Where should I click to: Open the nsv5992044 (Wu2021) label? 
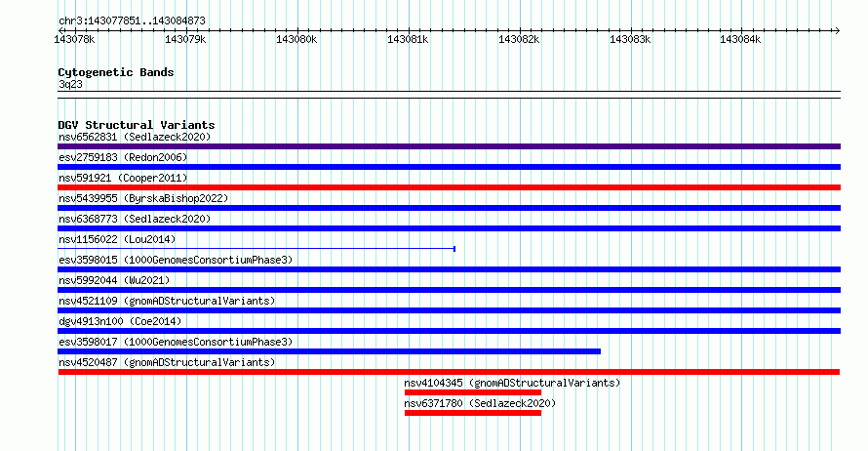click(114, 280)
